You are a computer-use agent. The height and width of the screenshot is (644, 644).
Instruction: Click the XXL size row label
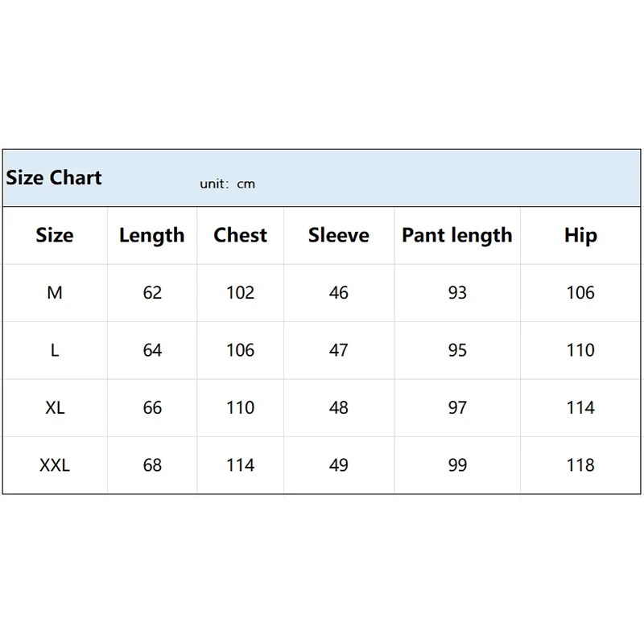click(x=55, y=465)
